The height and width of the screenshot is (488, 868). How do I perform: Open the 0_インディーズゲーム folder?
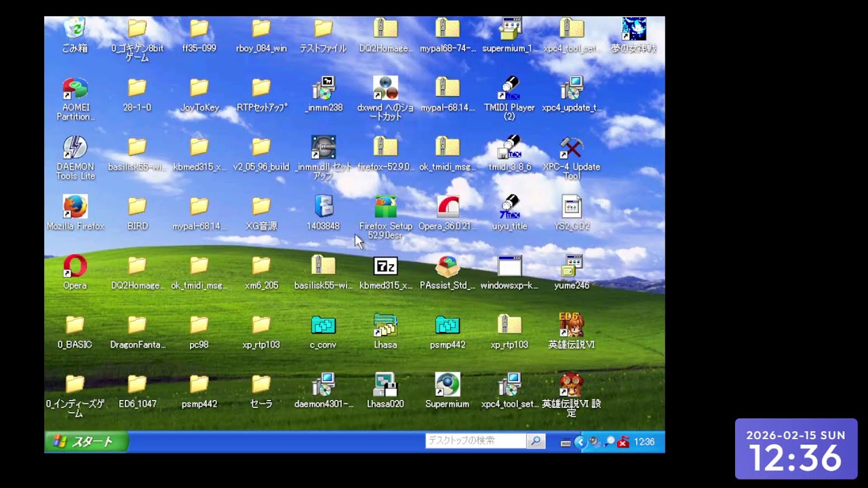(75, 384)
